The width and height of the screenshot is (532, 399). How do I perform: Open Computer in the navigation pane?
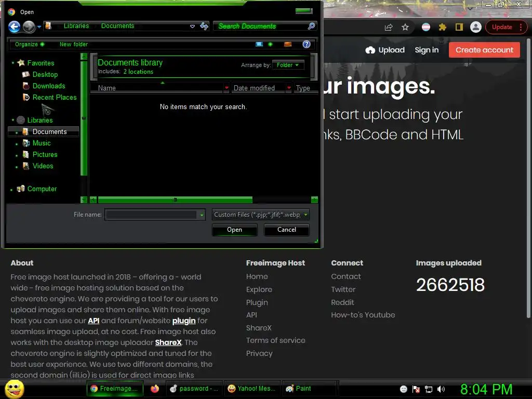tap(42, 189)
